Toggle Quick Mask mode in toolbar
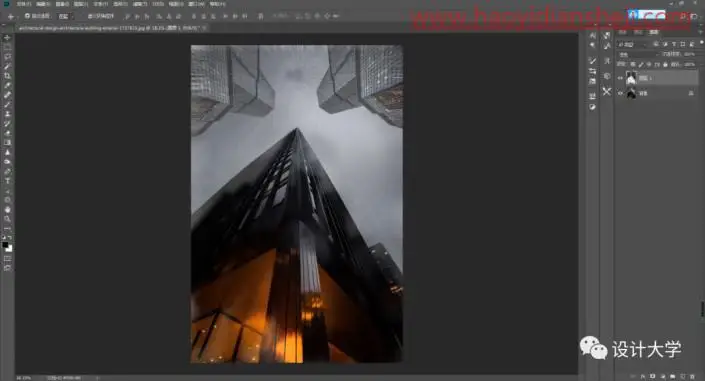The image size is (705, 381). click(7, 259)
